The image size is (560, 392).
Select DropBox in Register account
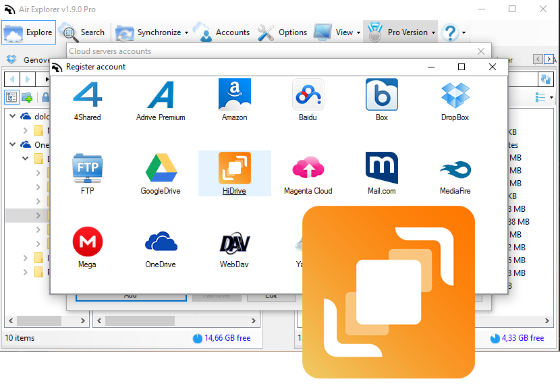click(455, 101)
